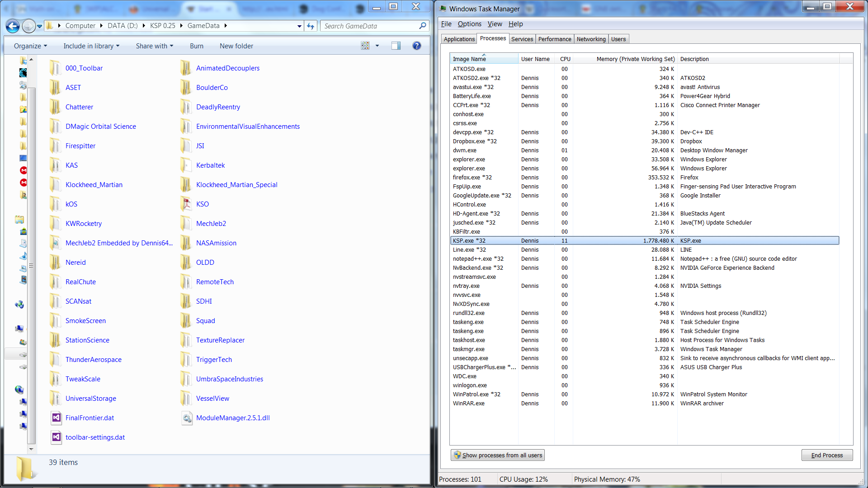The width and height of the screenshot is (868, 488).
Task: Click the refresh icon beside address bar
Action: coord(311,26)
